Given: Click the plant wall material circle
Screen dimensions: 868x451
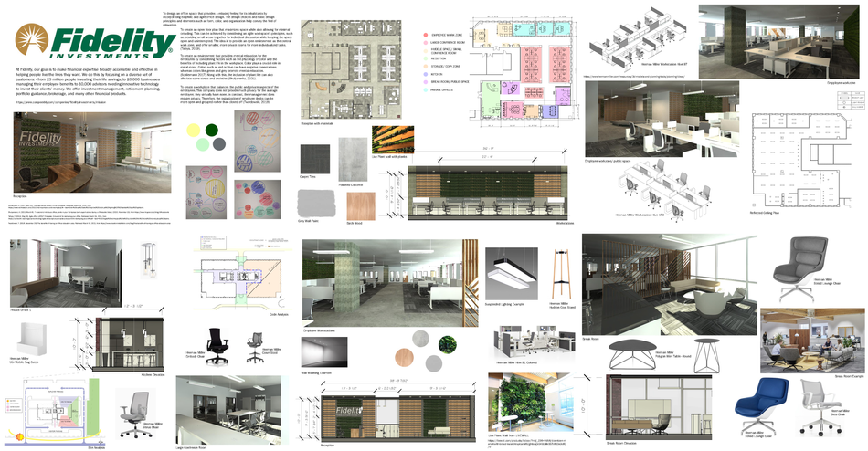Looking at the screenshot, I should click(448, 345).
